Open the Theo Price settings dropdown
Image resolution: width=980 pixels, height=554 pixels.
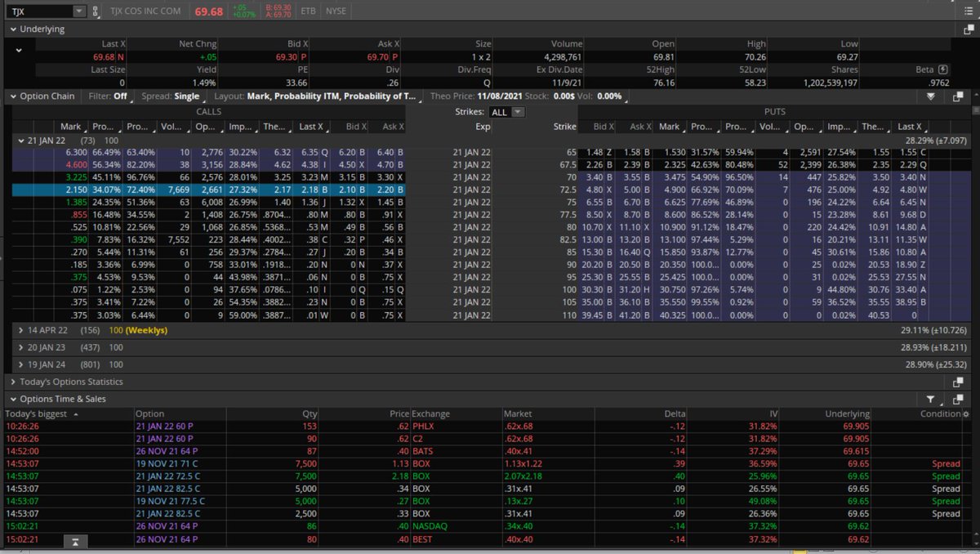528,96
